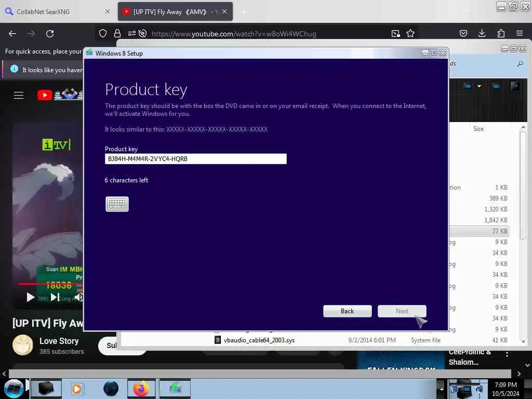Reload the page in Firefox
The width and height of the screenshot is (532, 399).
[x=50, y=34]
